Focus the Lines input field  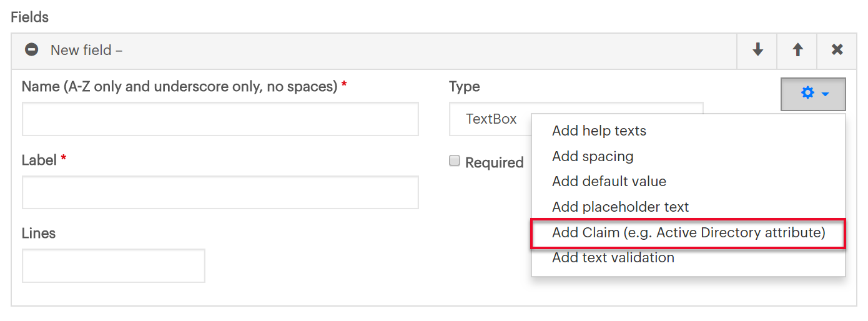click(x=114, y=265)
